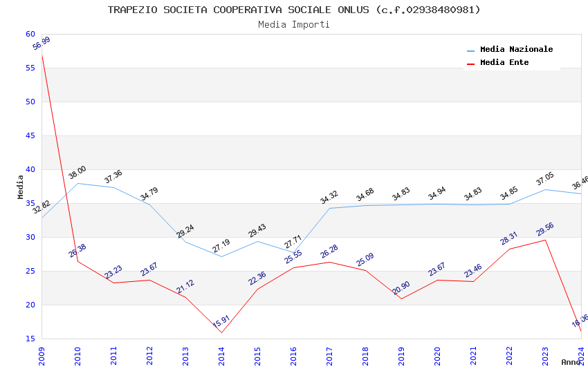Click the 26.38 data label
This screenshot has width=588, height=380.
coord(77,251)
